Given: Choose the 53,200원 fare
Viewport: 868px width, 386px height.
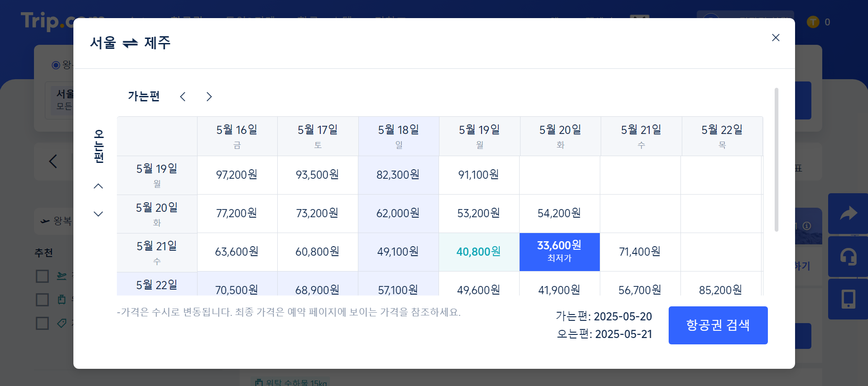Looking at the screenshot, I should point(479,213).
